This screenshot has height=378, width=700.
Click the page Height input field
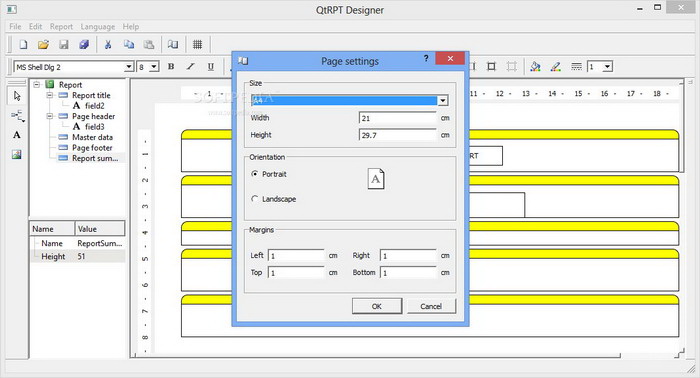397,135
